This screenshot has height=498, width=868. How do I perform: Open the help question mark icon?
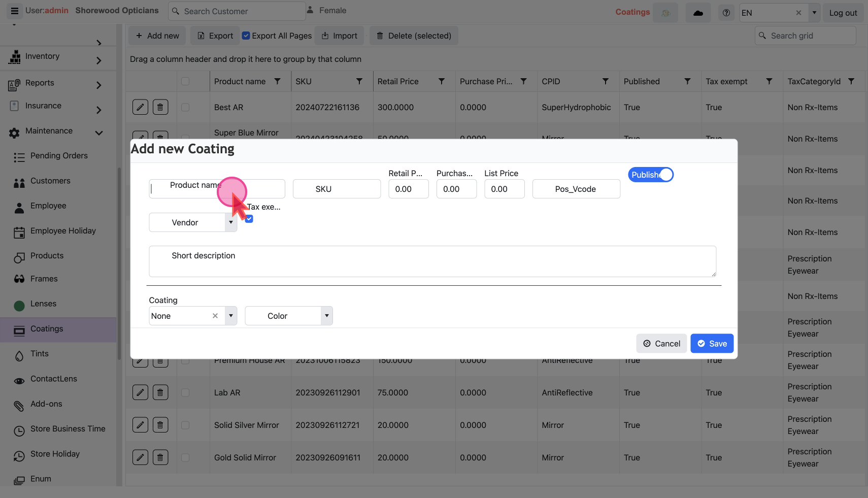tap(726, 13)
